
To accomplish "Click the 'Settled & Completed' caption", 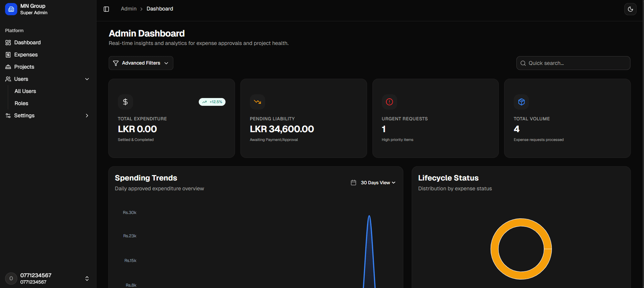I will (136, 140).
